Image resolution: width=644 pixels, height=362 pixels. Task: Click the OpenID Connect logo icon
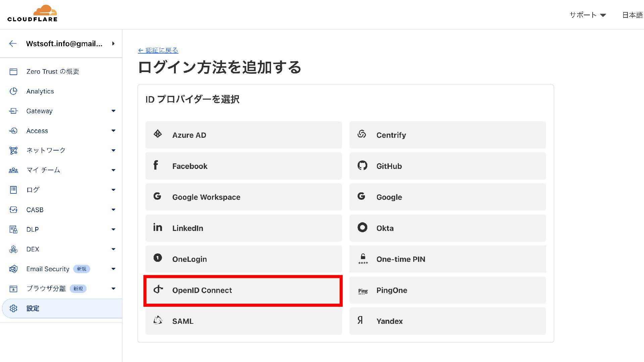tap(158, 290)
